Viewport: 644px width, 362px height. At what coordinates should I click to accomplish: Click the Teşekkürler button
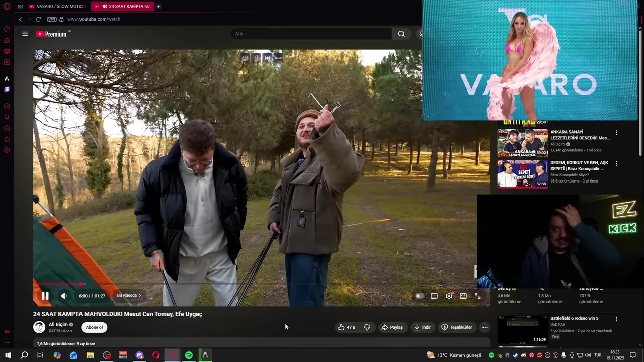(457, 327)
